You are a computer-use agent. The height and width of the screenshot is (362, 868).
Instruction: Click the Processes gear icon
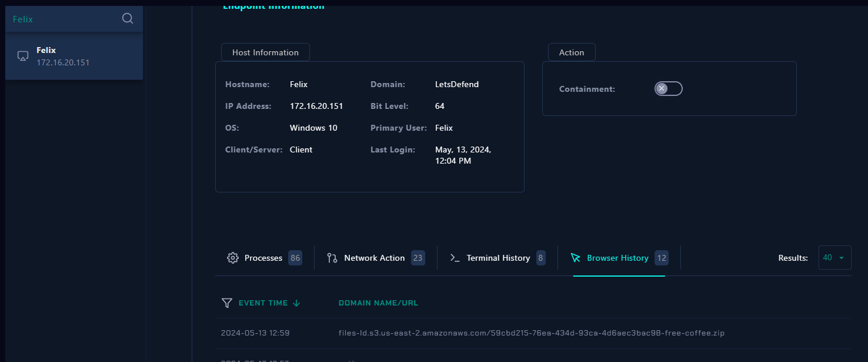tap(233, 258)
